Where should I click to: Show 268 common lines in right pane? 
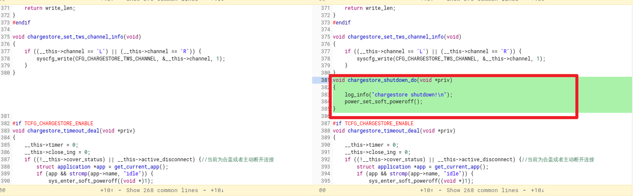483,190
